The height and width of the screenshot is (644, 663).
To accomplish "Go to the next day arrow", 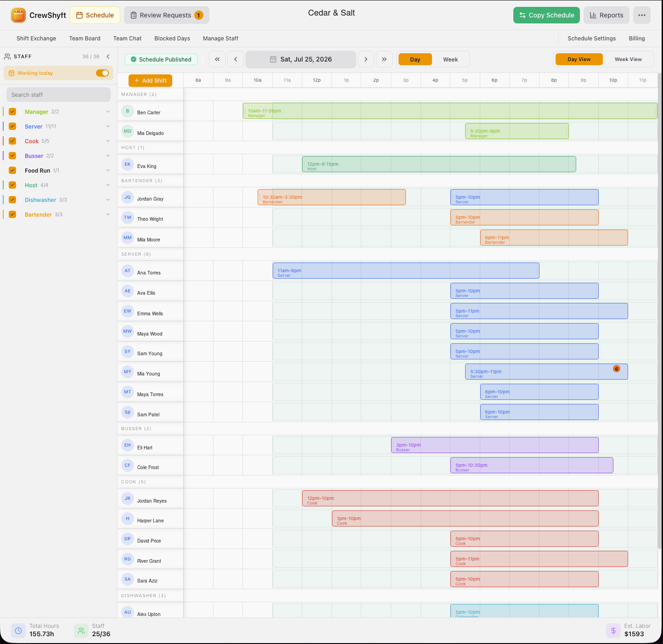I will pos(366,59).
